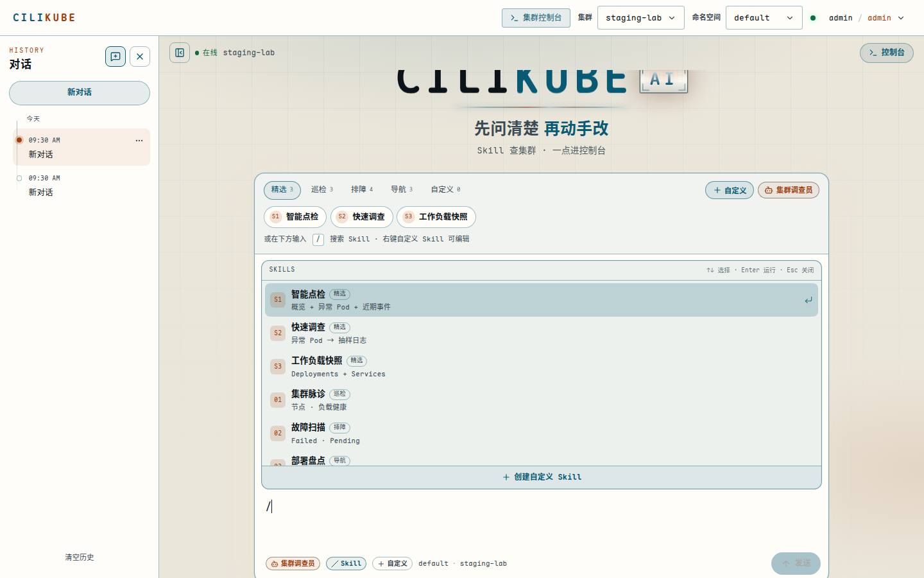924x578 pixels.
Task: Click the S1 badge in skills list
Action: [x=278, y=300]
